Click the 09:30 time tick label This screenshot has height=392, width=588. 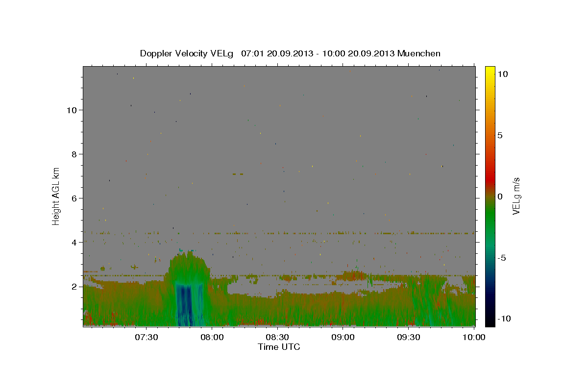coord(409,337)
